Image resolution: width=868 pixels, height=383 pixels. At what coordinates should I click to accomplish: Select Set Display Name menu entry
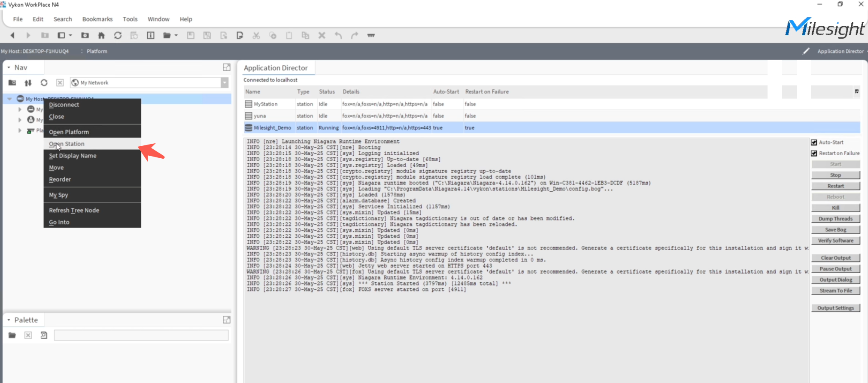pyautogui.click(x=92, y=156)
